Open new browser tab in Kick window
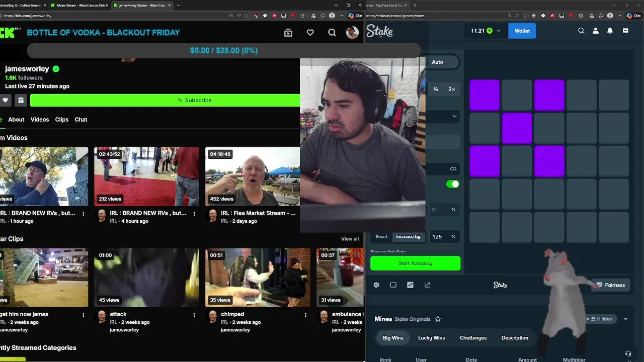644x362 pixels. click(179, 5)
